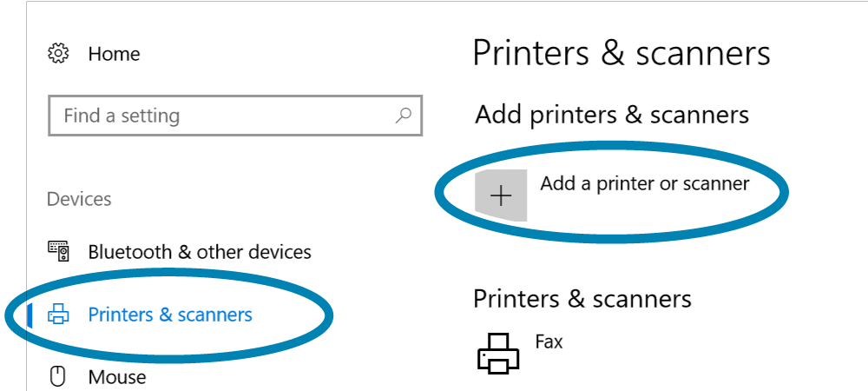Click the Printers & scanners heading above Fax
Viewport: 868px width, 391px height.
pyautogui.click(x=582, y=299)
